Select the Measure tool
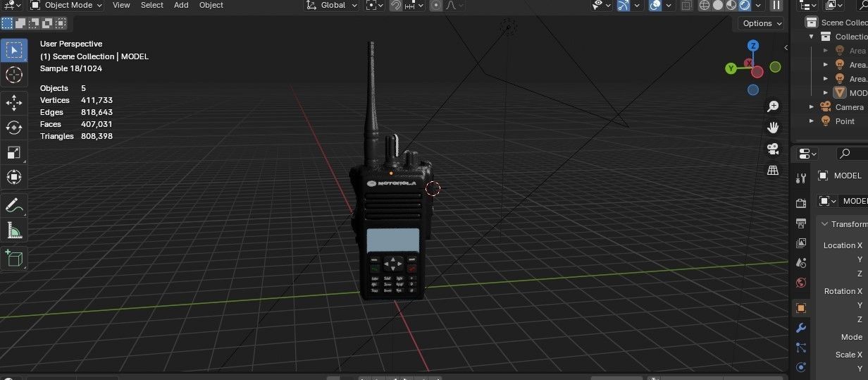This screenshot has height=380, width=868. coord(14,230)
